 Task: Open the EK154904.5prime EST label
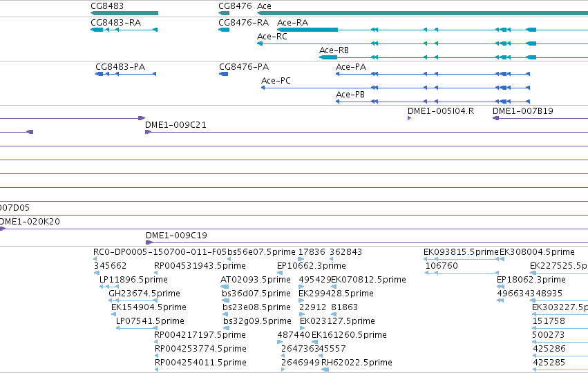[149, 307]
